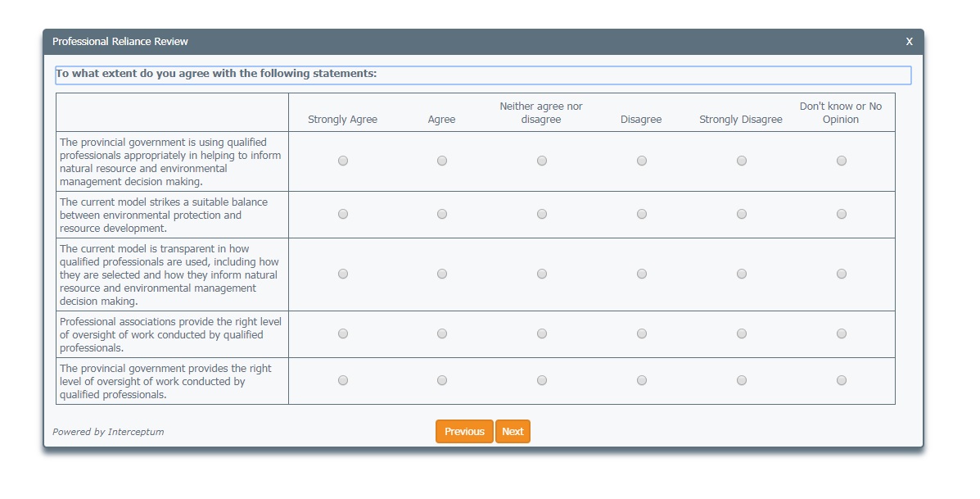Choose Agree for suitable balance statement
Screen dimensions: 980x499
(x=442, y=215)
